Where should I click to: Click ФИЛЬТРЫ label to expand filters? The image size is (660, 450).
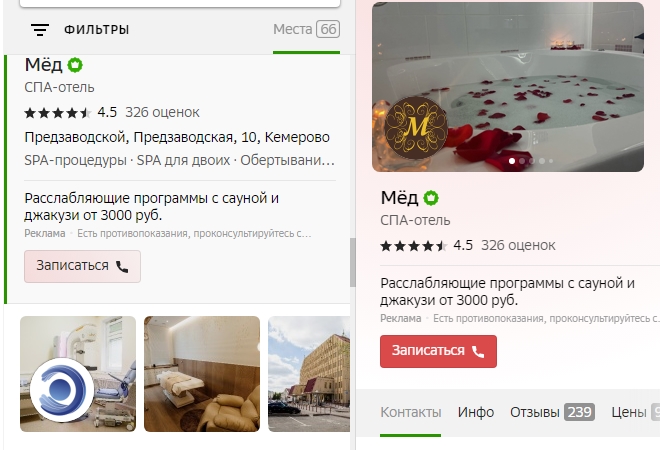96,30
